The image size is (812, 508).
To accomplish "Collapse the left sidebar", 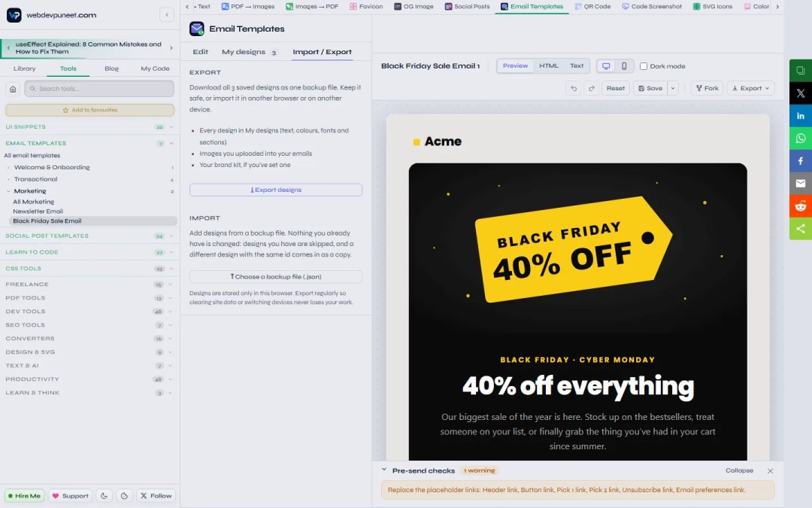I will pos(167,15).
